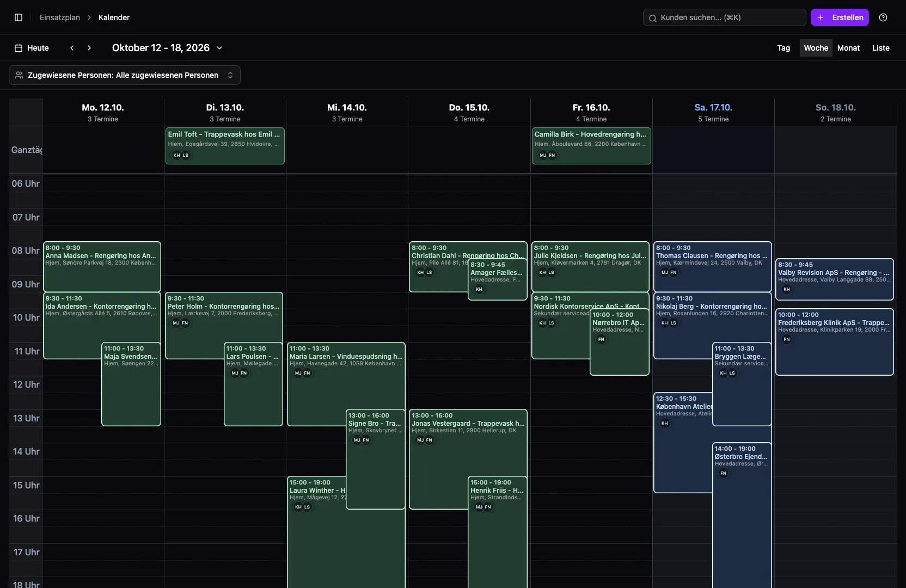This screenshot has height=588, width=906.
Task: Open Maja Svendsen 11:00 appointment
Action: tap(131, 384)
